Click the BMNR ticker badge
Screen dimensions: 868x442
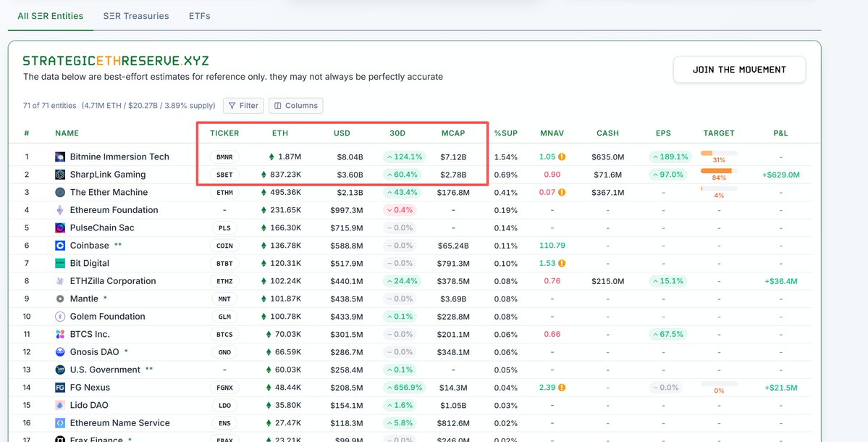click(224, 157)
